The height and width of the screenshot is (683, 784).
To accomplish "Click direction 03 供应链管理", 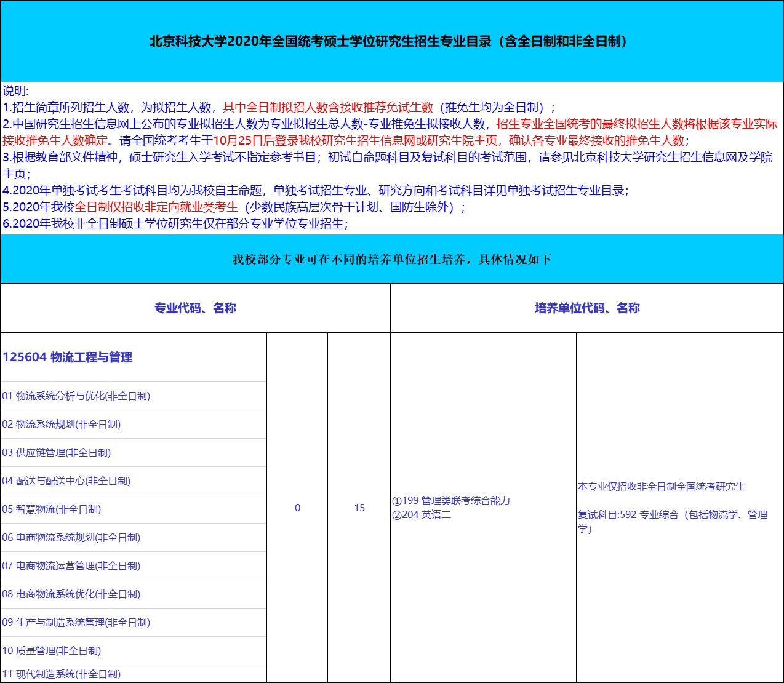I will 57,453.
